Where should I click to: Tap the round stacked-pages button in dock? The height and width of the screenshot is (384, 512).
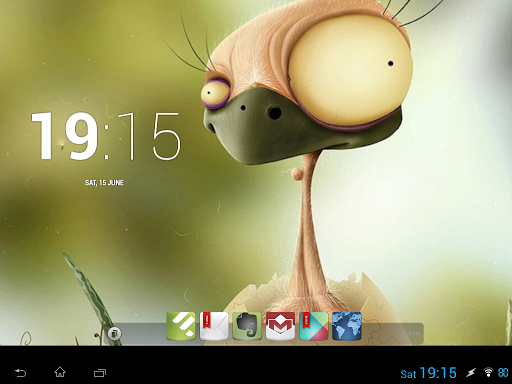point(114,333)
